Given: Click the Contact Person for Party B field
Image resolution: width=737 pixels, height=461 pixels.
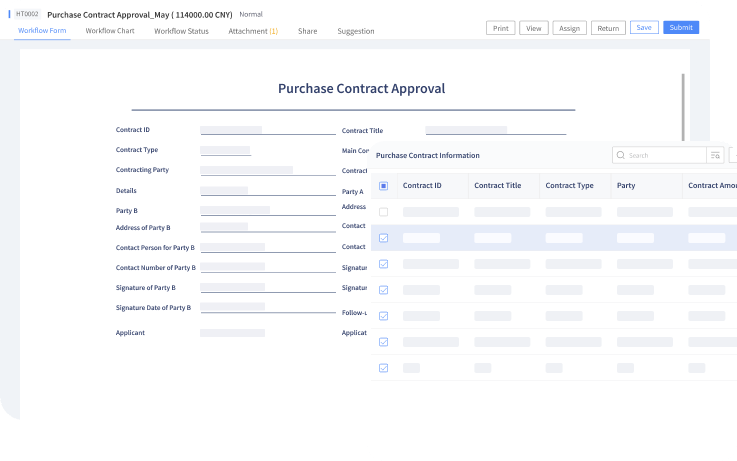Looking at the screenshot, I should coord(268,247).
